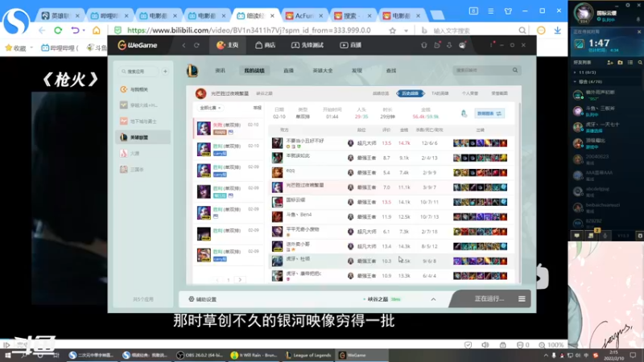The height and width of the screenshot is (362, 644).
Task: Open chat with 虎牙、一天七十
Action: 607,127
